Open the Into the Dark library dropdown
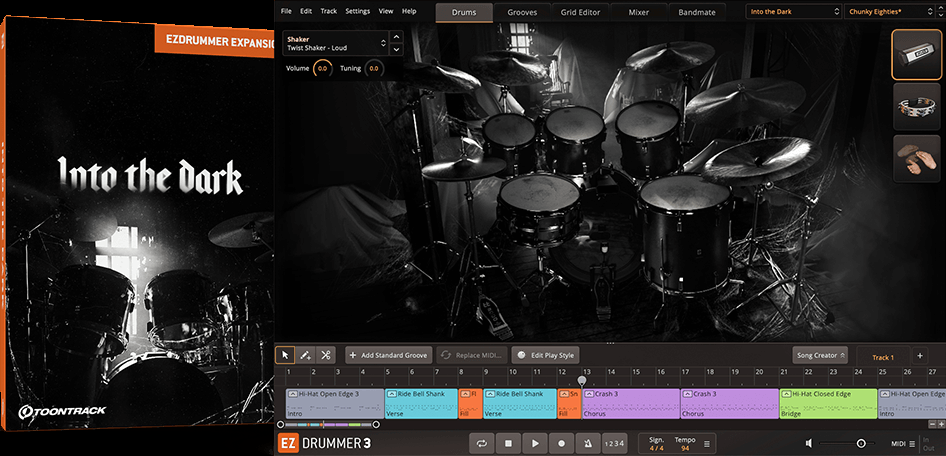 pyautogui.click(x=793, y=11)
